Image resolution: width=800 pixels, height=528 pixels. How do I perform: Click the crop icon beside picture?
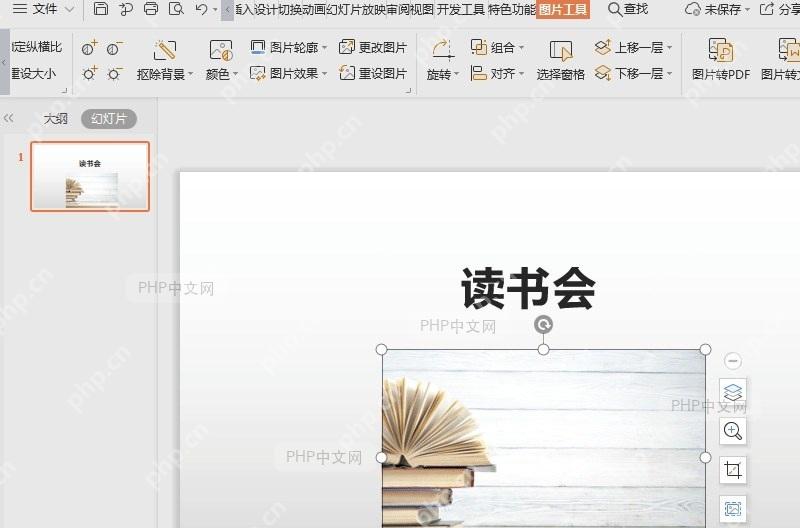733,470
